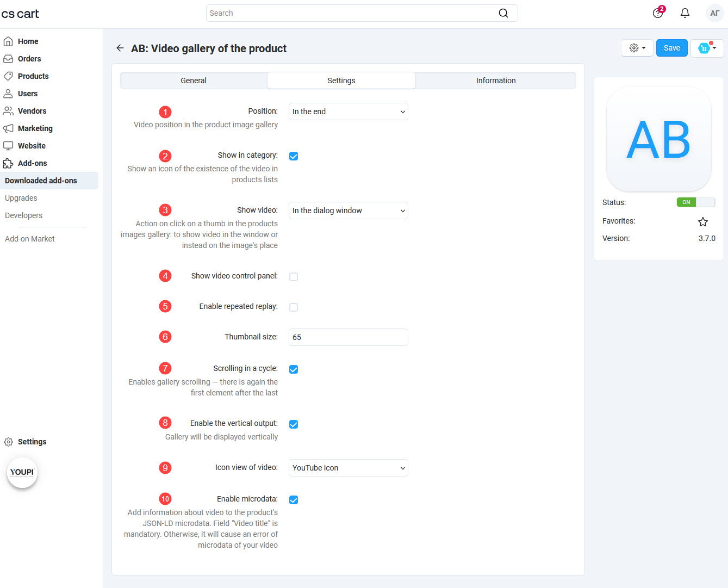Open the Information tab

click(x=495, y=80)
